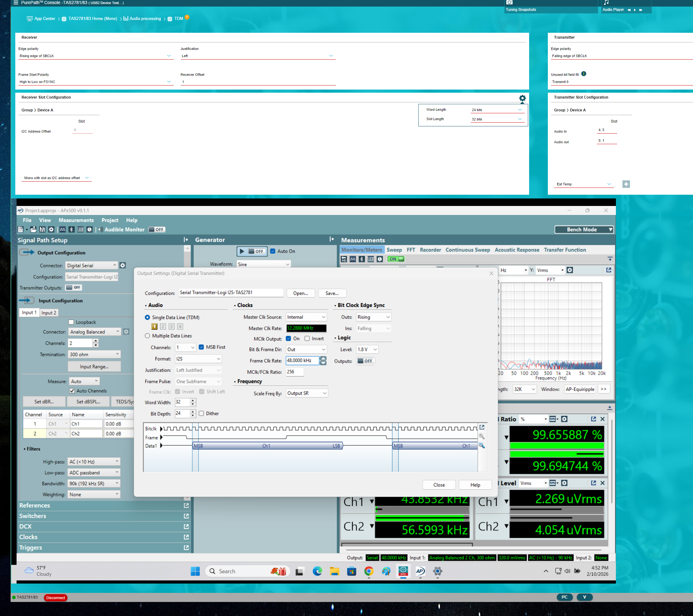Open Google Chrome from the taskbar
Viewport: 693px width, 616px height.
tap(369, 571)
